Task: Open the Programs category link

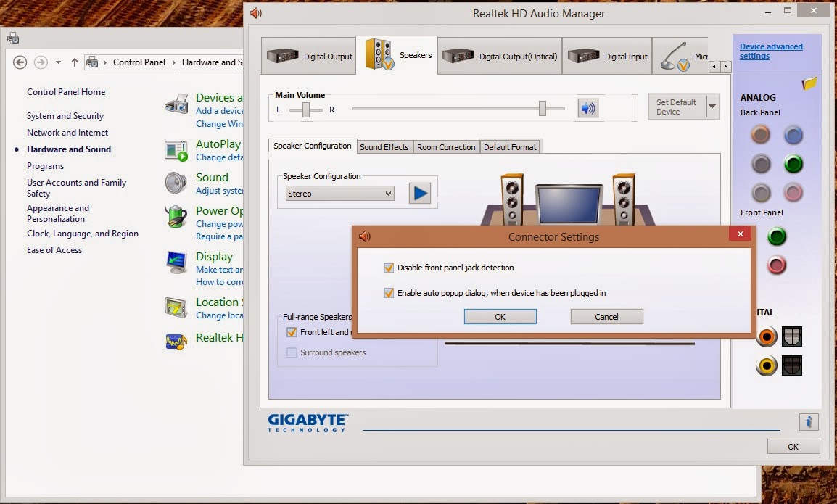Action: point(46,166)
